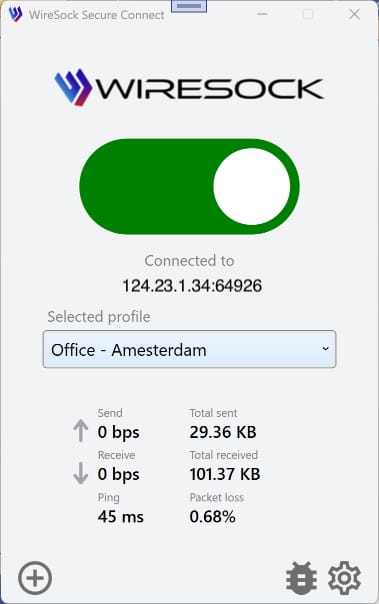Open the bug debug log icon
This screenshot has width=379, height=604.
click(x=302, y=578)
